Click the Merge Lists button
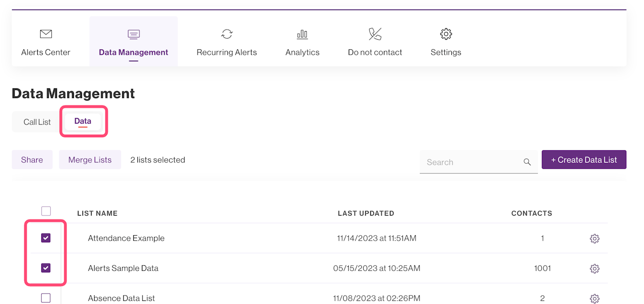 pos(90,160)
